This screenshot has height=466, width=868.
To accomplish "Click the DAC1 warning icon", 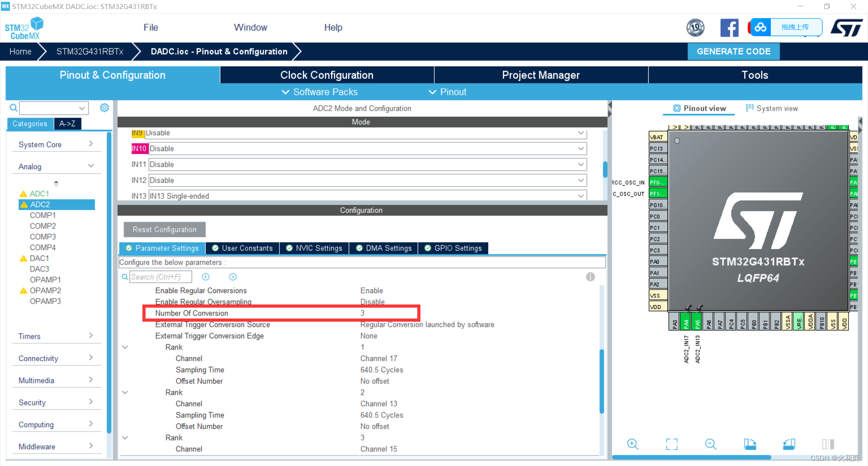I will [24, 259].
